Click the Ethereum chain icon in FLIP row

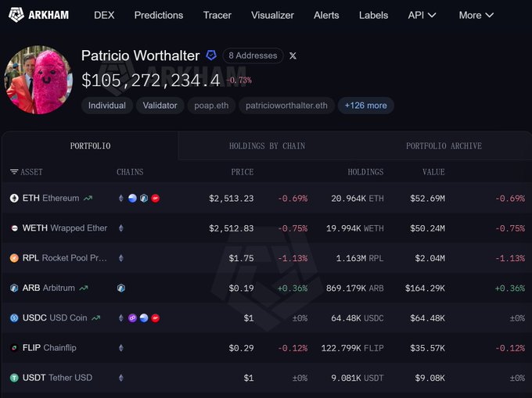(121, 348)
